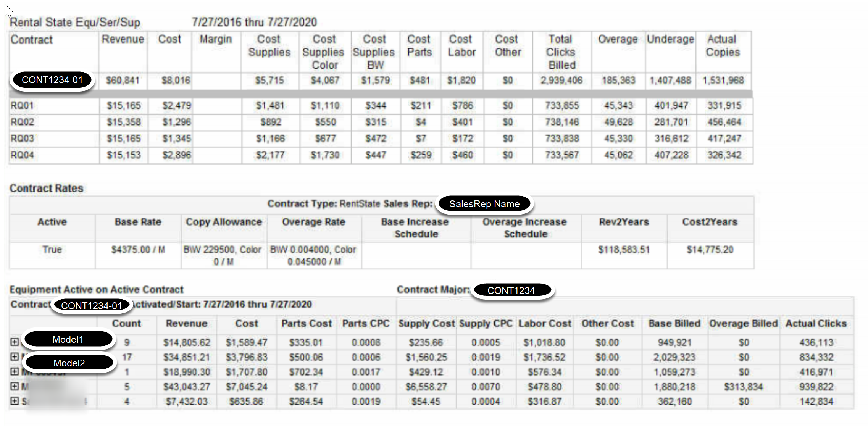
Task: Click the $14,775.20 Cost2Years value
Action: pos(710,250)
